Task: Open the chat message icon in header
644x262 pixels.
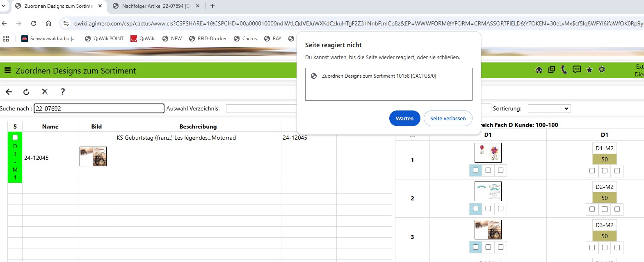Action: click(x=577, y=69)
